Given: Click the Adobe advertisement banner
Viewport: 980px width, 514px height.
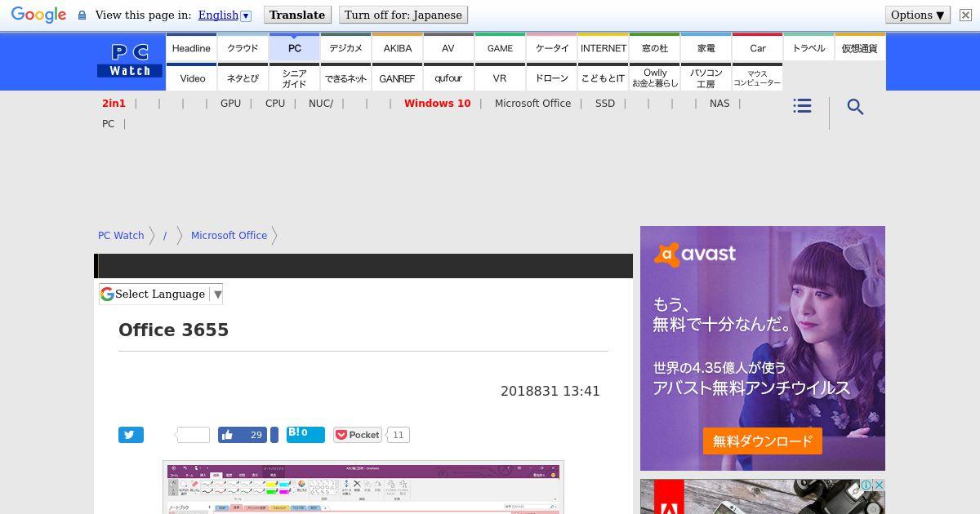Looking at the screenshot, I should 762,496.
